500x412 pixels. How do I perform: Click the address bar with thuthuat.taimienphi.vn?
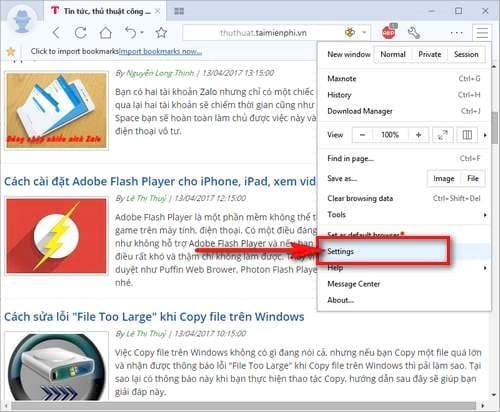(x=263, y=33)
